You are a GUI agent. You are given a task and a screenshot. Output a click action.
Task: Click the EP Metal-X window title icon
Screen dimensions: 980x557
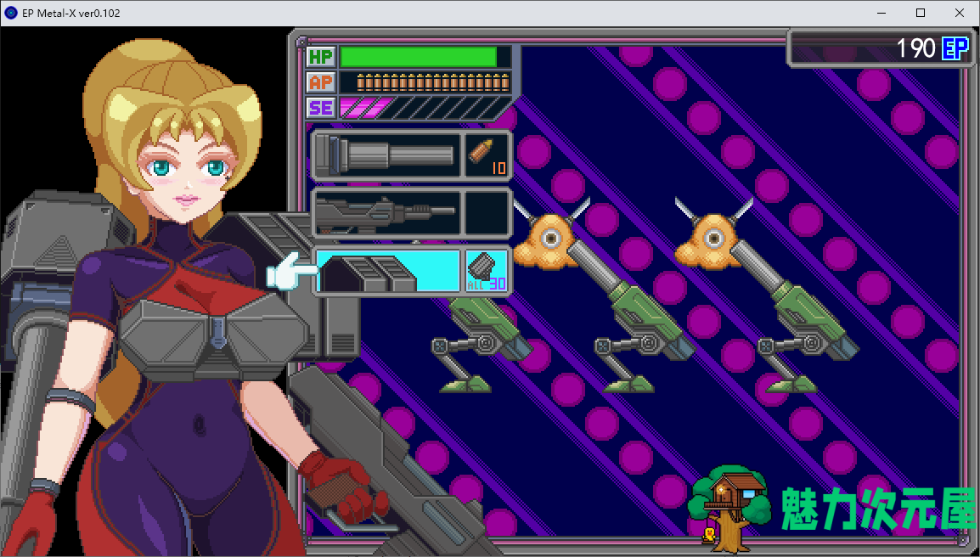pyautogui.click(x=11, y=13)
